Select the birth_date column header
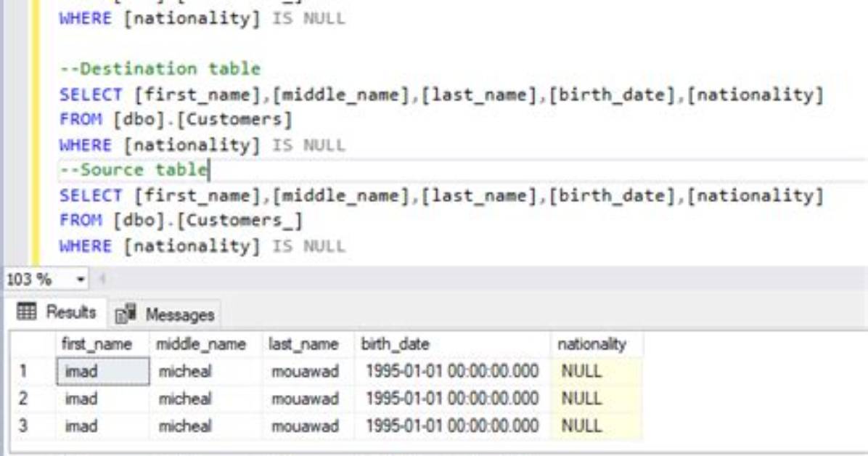The width and height of the screenshot is (868, 456). (452, 344)
